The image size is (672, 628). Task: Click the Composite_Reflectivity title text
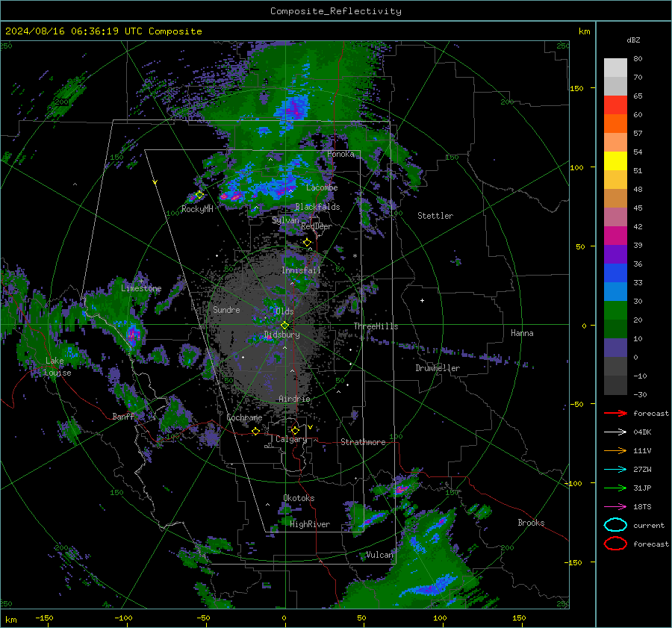[x=335, y=11]
